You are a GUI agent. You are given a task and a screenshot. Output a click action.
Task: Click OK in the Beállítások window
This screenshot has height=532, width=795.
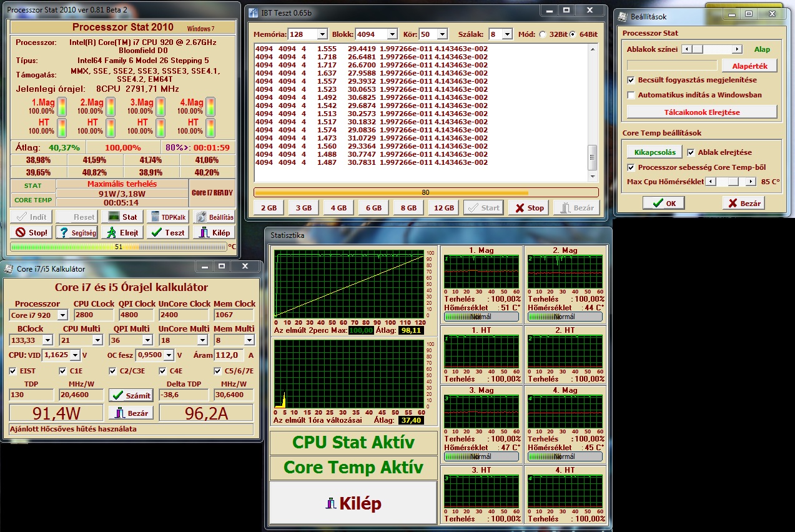[663, 203]
